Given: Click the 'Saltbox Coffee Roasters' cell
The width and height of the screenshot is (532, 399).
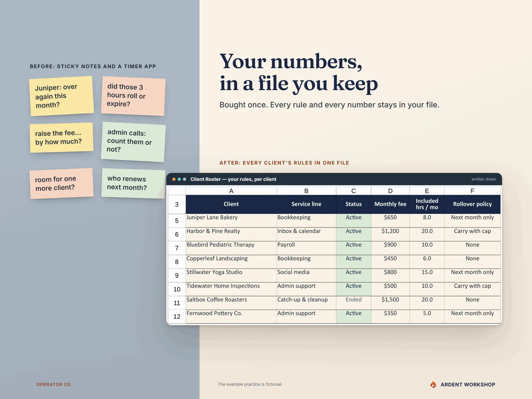Looking at the screenshot, I should 231,303.
